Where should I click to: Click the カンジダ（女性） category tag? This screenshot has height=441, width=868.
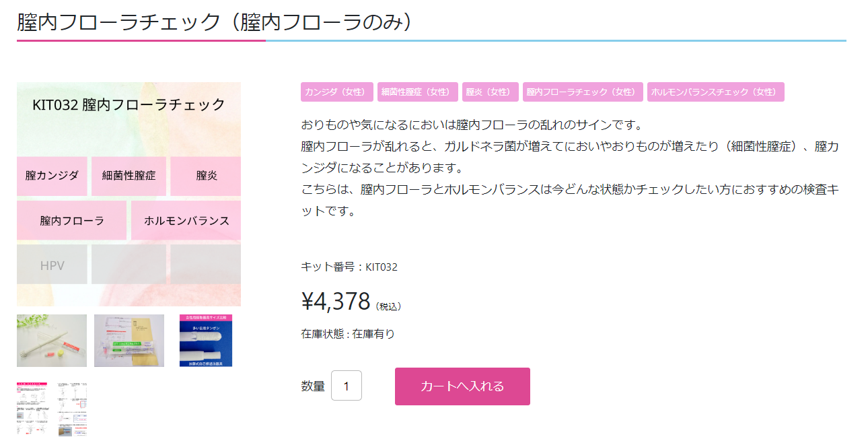coord(336,92)
